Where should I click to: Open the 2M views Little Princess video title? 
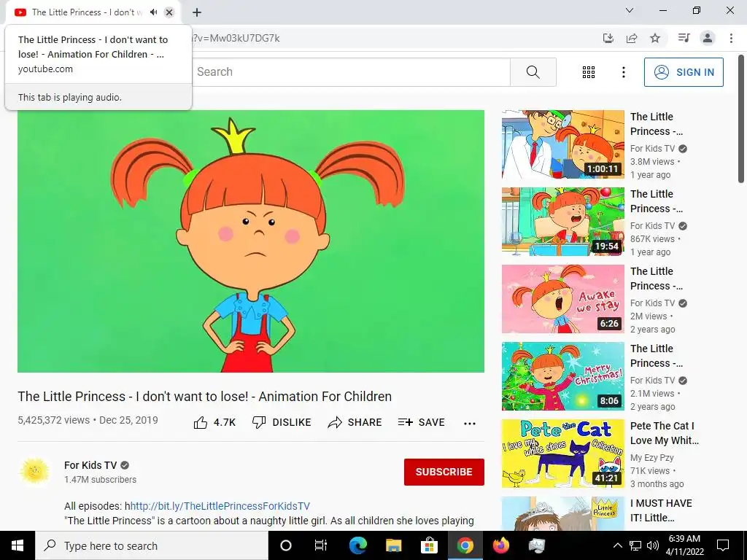(x=656, y=278)
